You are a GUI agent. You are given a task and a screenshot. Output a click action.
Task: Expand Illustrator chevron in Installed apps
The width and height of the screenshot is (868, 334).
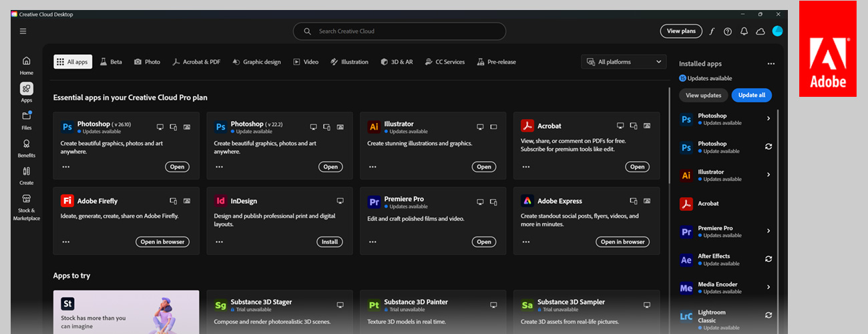[769, 175]
